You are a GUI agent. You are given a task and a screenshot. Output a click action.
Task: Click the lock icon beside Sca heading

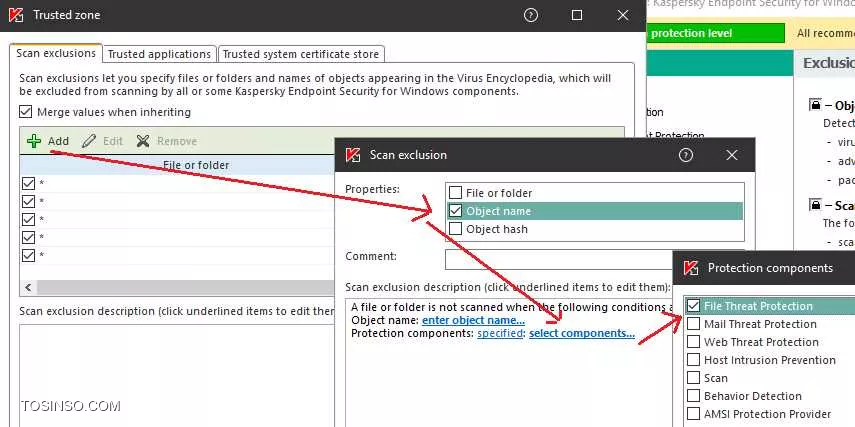click(x=815, y=205)
